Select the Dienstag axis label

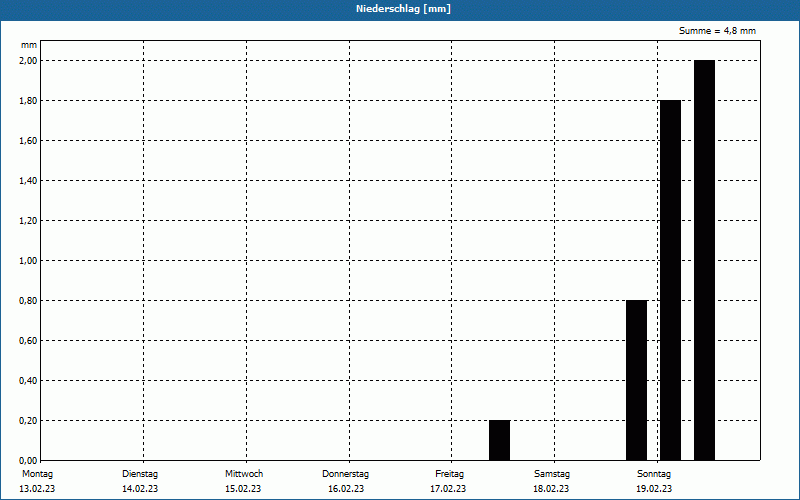tap(140, 474)
